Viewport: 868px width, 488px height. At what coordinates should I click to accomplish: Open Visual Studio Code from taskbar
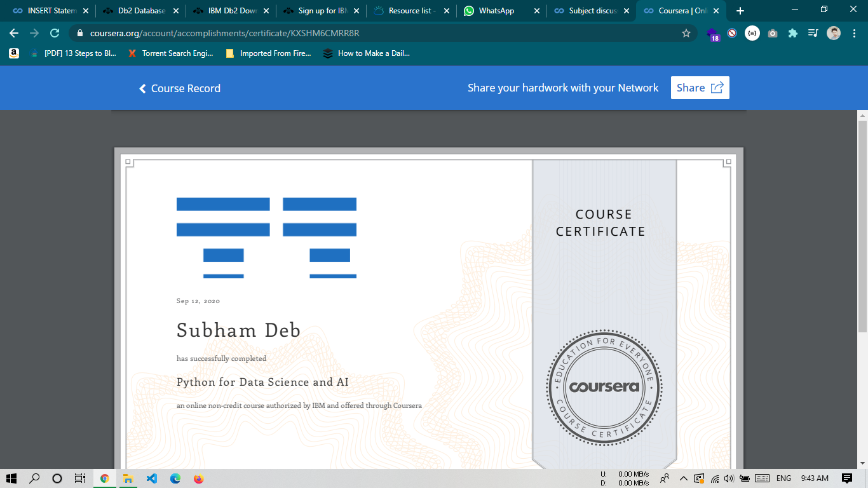click(x=151, y=478)
